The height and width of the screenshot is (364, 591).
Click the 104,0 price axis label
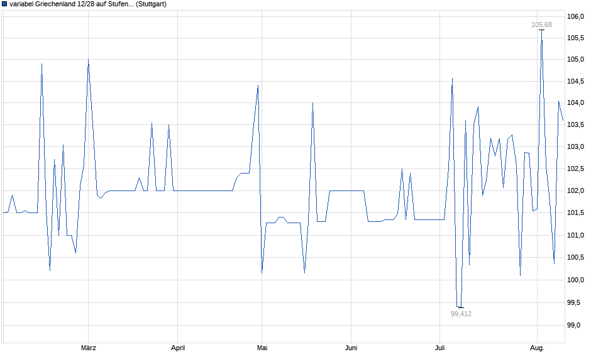coord(575,103)
